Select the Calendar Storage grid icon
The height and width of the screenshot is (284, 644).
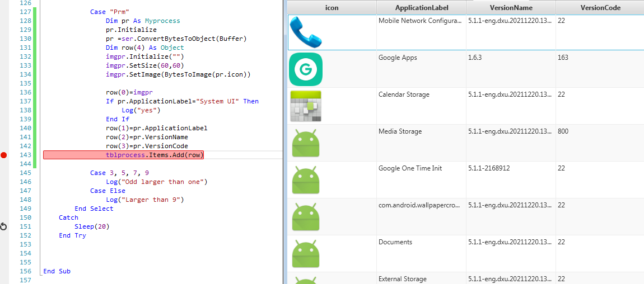pos(306,106)
